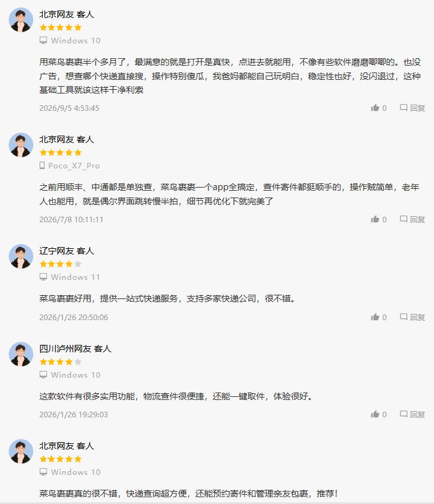Click the avatar of the 四川泸州网友 reviewer
This screenshot has height=504, width=434.
21,354
